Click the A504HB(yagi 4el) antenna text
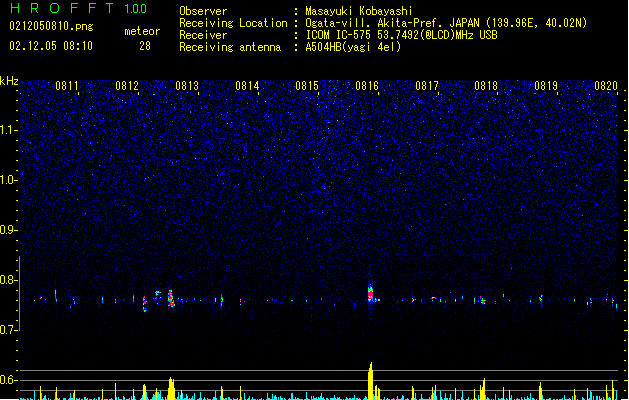This screenshot has height=400, width=629. click(353, 47)
